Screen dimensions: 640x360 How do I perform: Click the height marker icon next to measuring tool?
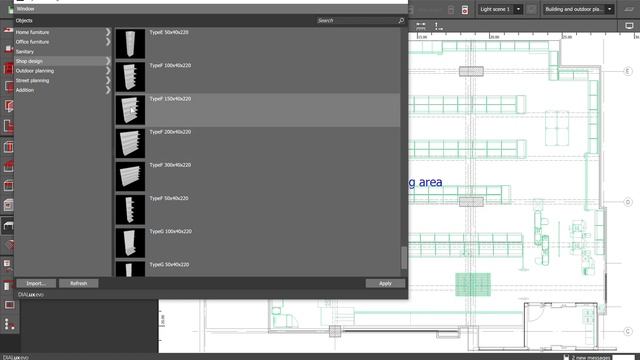pyautogui.click(x=438, y=26)
